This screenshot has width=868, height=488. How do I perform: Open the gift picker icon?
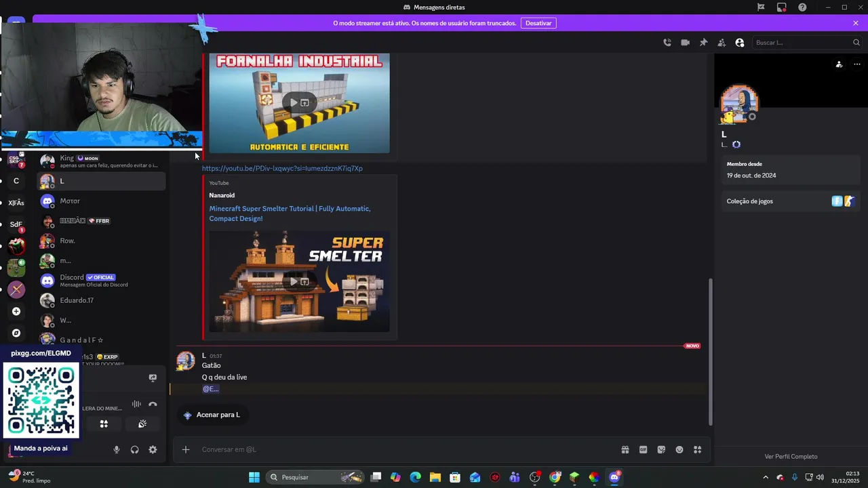pos(625,449)
